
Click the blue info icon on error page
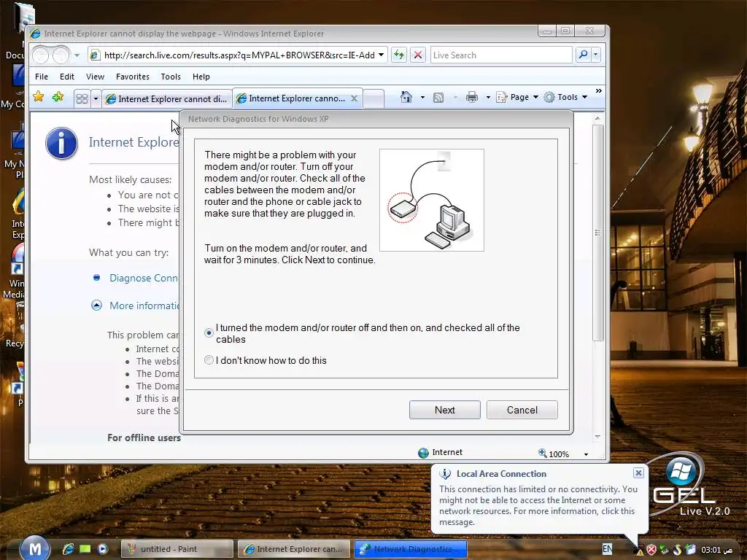(61, 144)
